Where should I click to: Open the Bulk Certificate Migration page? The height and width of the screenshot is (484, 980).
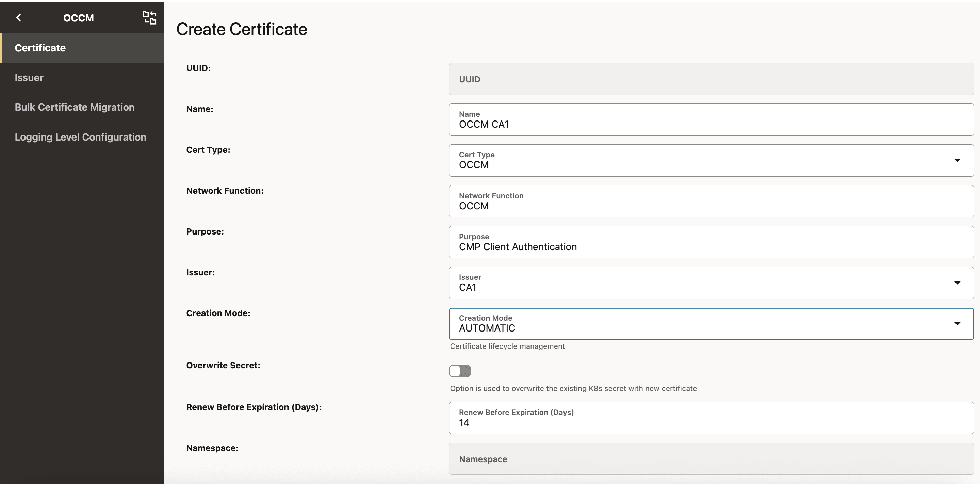pyautogui.click(x=75, y=107)
